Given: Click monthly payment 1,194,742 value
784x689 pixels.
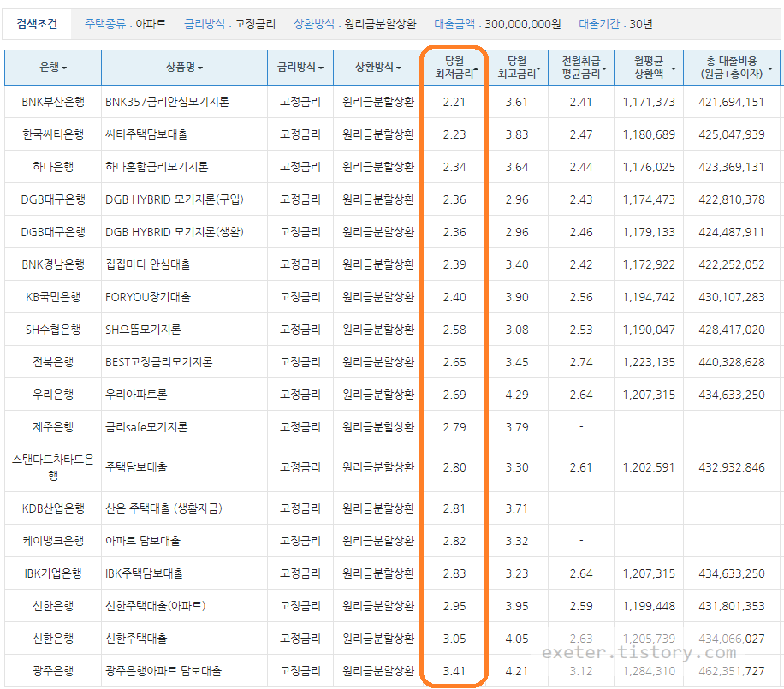Looking at the screenshot, I should [x=649, y=297].
